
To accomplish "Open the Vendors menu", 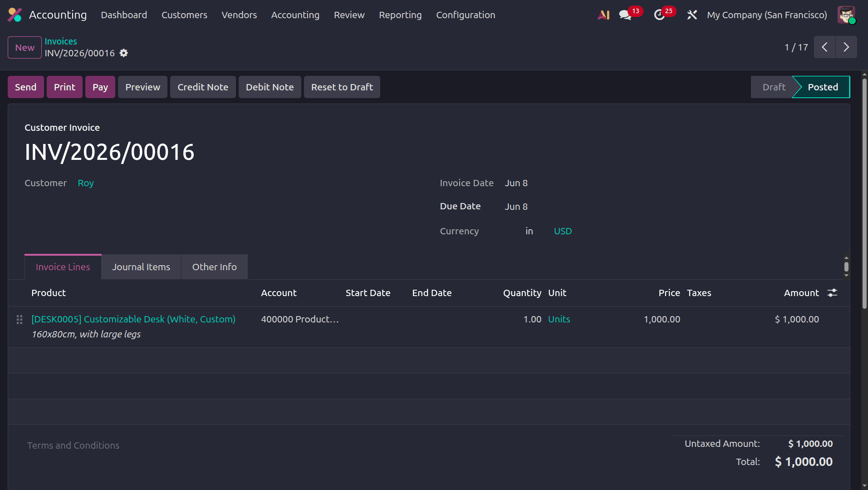I will [239, 15].
